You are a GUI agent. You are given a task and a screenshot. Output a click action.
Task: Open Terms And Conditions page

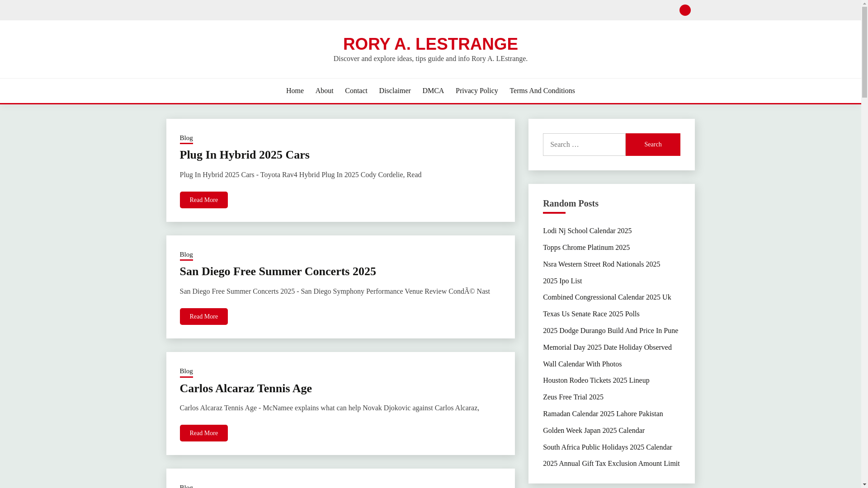click(542, 91)
